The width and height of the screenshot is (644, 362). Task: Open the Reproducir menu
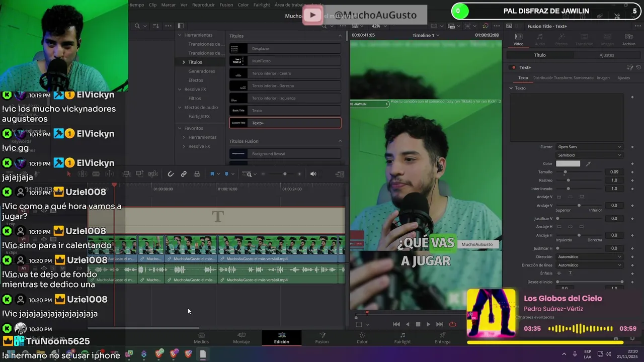[x=203, y=5]
